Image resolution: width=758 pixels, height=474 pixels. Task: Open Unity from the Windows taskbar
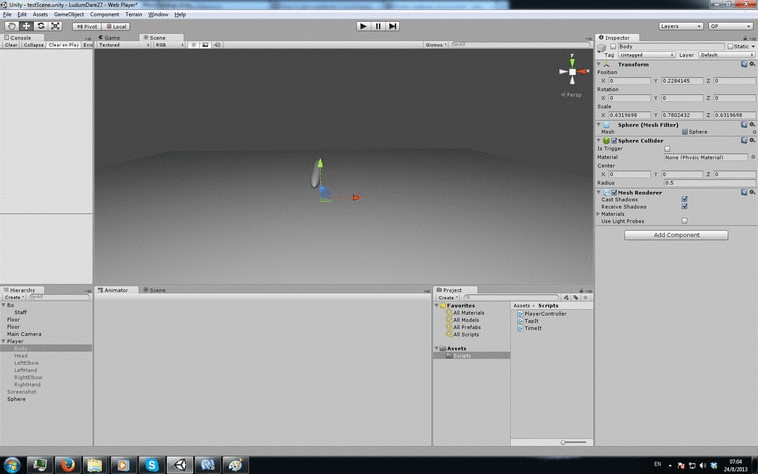coord(180,465)
